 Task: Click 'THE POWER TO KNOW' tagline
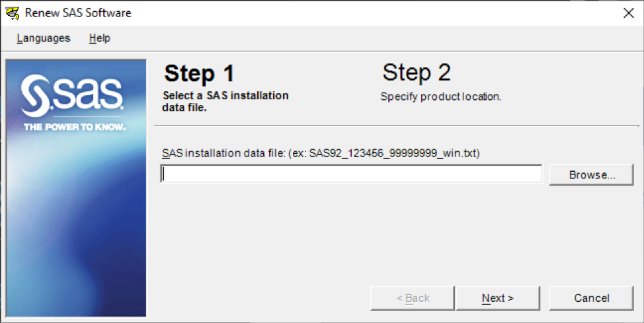pos(75,127)
